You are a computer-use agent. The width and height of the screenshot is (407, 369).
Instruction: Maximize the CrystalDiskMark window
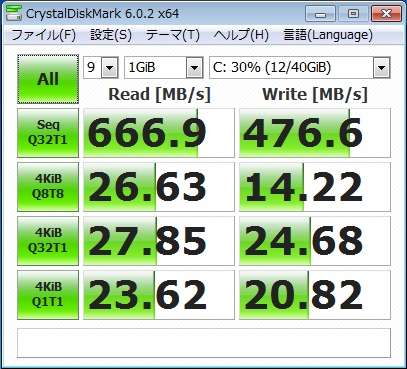[x=353, y=14]
